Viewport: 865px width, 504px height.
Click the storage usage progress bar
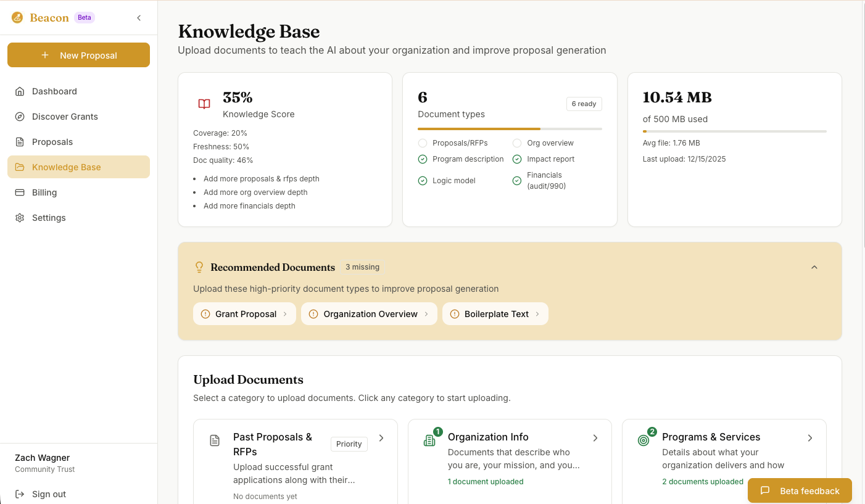734,131
